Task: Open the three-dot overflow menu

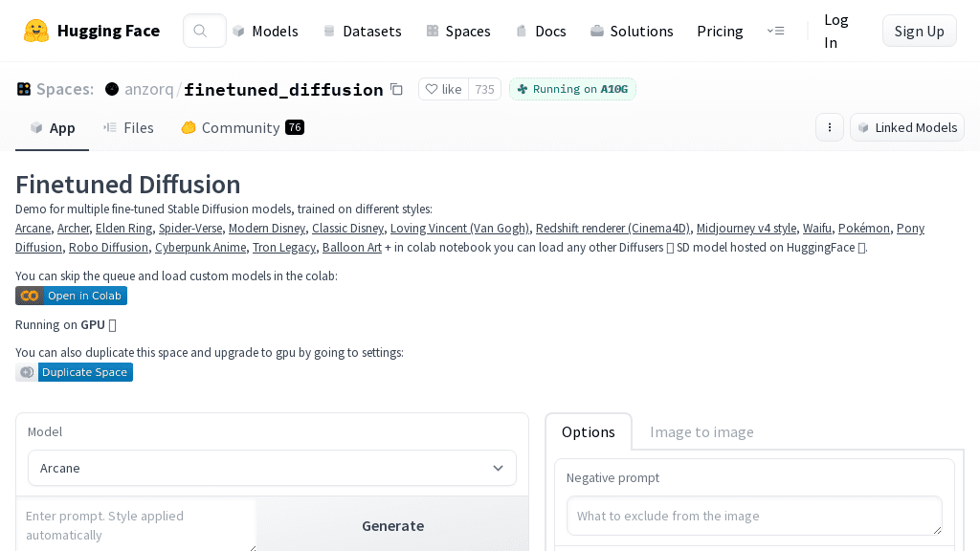Action: pos(829,126)
